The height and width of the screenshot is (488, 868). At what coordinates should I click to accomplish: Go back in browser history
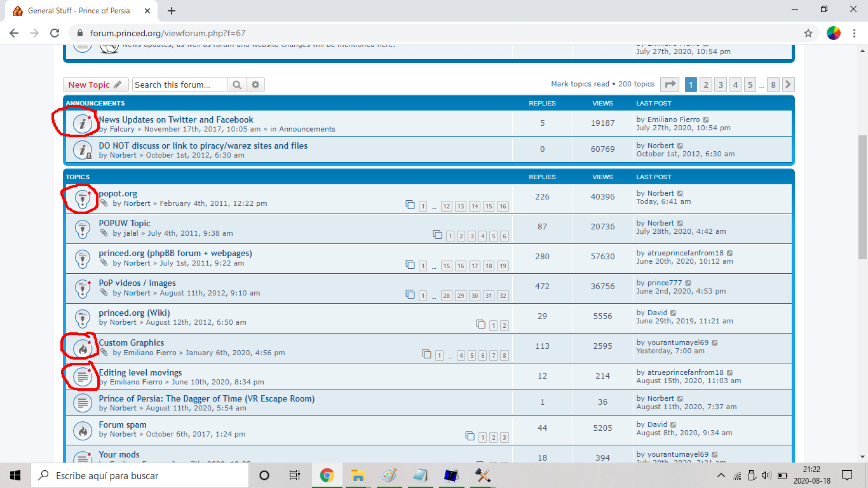coord(14,33)
